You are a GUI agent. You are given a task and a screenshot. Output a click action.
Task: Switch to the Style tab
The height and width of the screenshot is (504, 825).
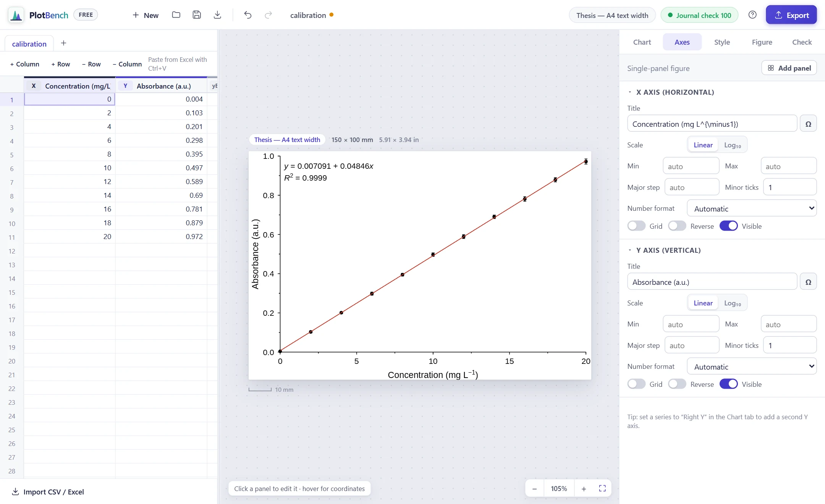[x=722, y=42]
